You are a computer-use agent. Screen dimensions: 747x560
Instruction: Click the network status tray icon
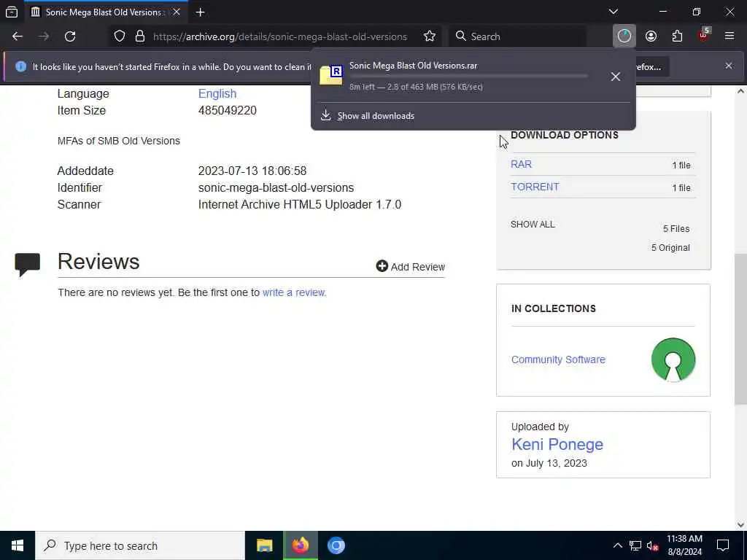point(635,545)
